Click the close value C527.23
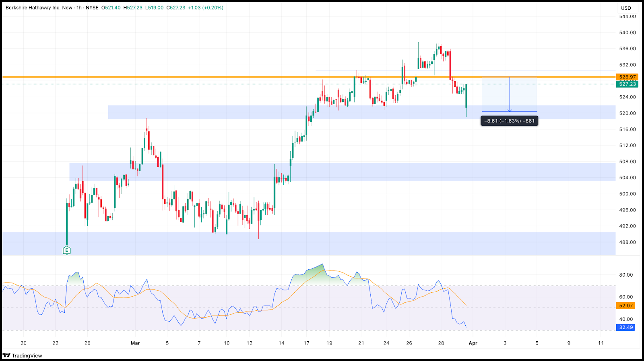The height and width of the screenshot is (361, 644). click(176, 8)
